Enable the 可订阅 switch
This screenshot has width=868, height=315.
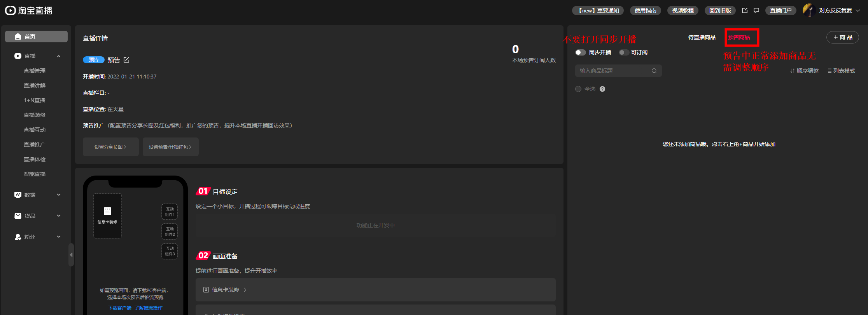pyautogui.click(x=624, y=52)
